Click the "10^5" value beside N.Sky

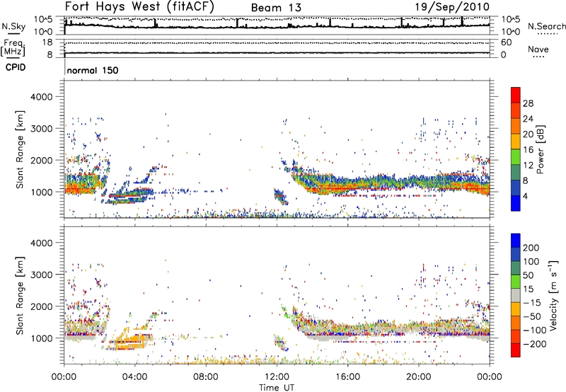(43, 19)
